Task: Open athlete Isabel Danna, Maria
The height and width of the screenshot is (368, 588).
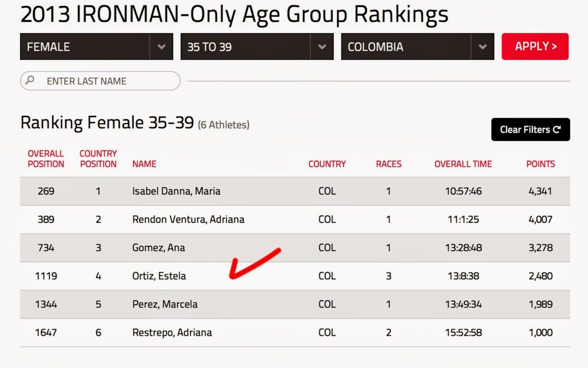Action: coord(176,191)
